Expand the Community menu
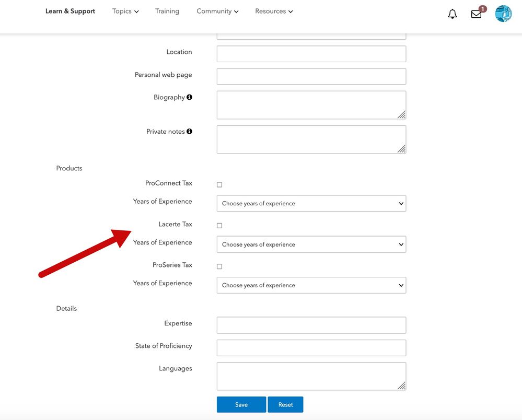 pyautogui.click(x=217, y=11)
